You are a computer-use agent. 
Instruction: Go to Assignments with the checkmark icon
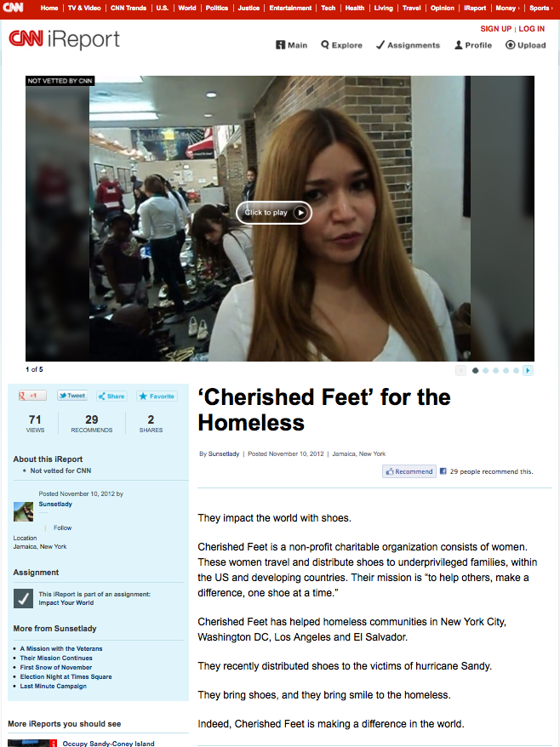coord(408,45)
